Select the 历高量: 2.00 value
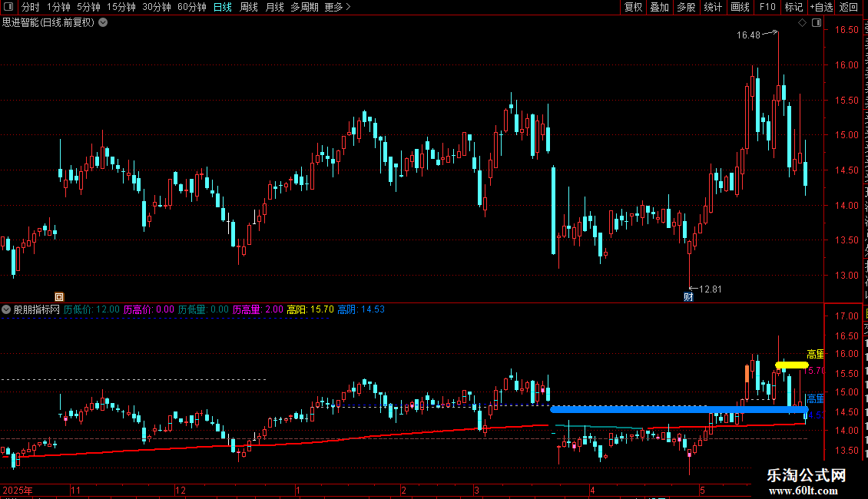 click(x=257, y=310)
